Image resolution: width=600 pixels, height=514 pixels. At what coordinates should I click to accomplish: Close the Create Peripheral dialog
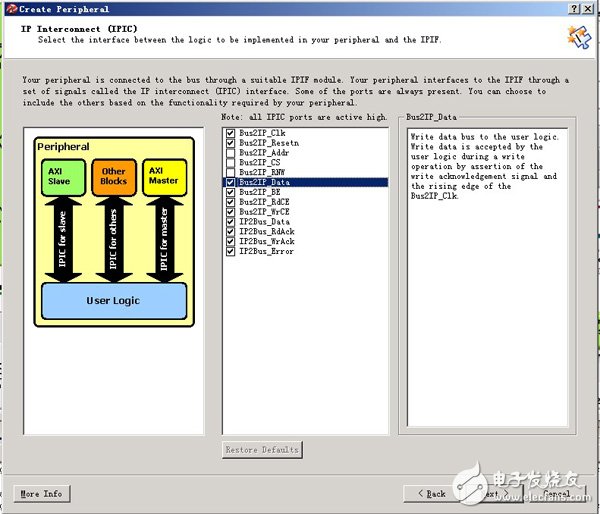[x=589, y=7]
